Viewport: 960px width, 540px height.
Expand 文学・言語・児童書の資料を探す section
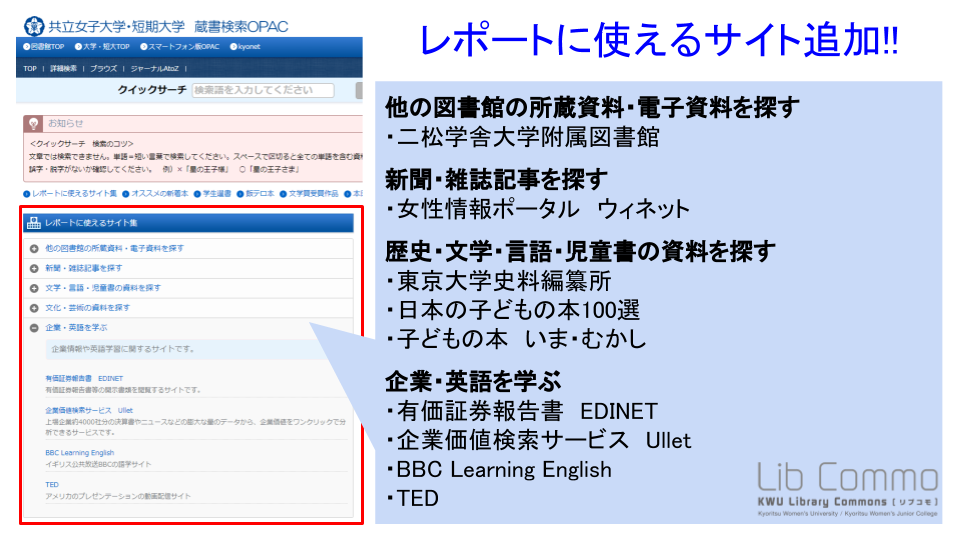point(34,288)
